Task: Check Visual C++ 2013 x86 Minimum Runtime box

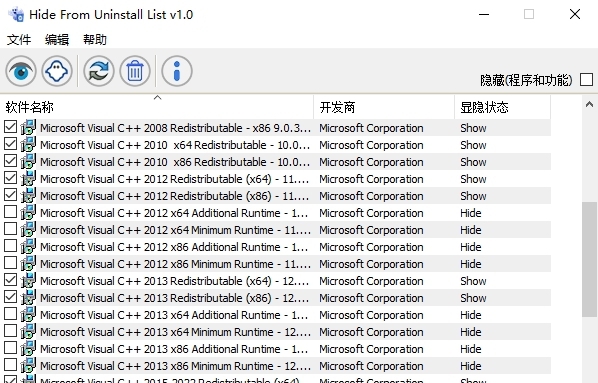Action: [10, 364]
